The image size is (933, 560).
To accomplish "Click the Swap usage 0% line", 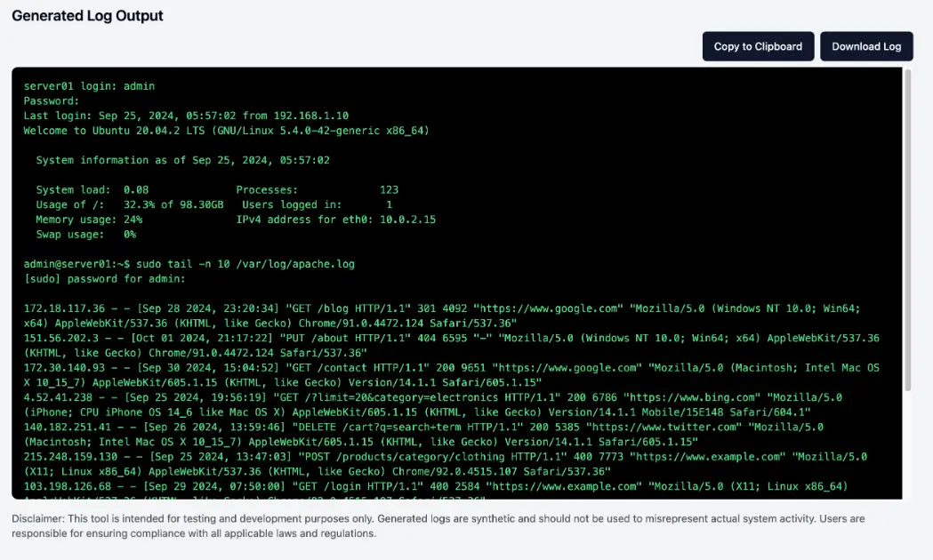I will click(85, 234).
